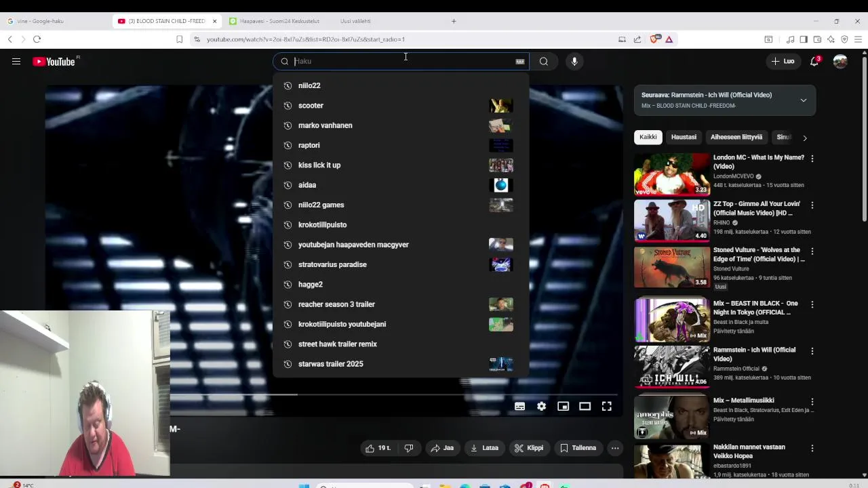Open options for Mix BEAST IN BLACK
Viewport: 868px width, 488px height.
coord(812,304)
